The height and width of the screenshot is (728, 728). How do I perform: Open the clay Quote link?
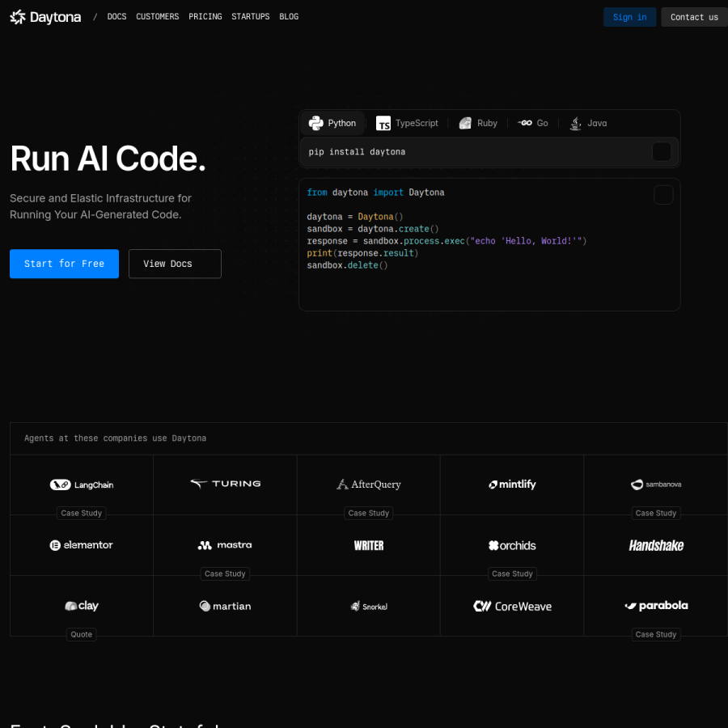tap(81, 634)
